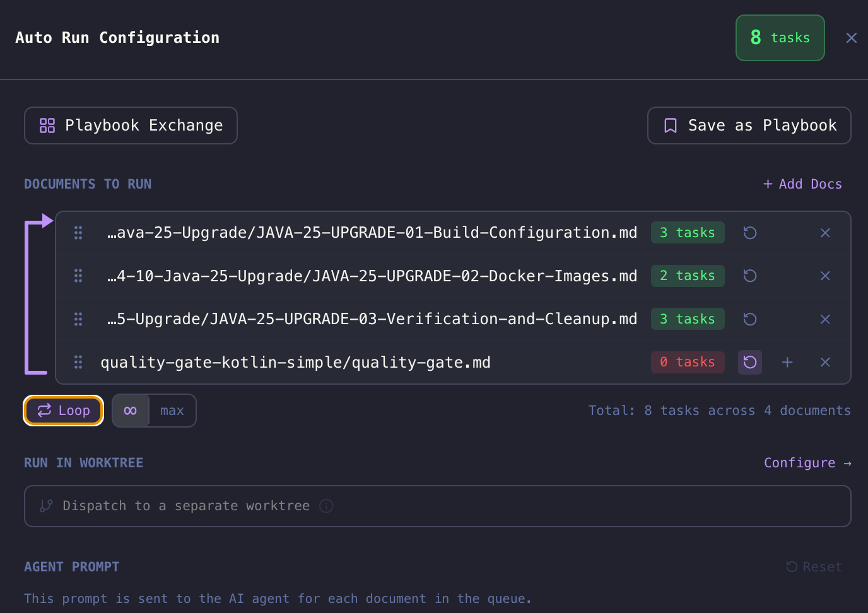868x613 pixels.
Task: Click reset icon on Build-Configuration document row
Action: click(x=749, y=233)
